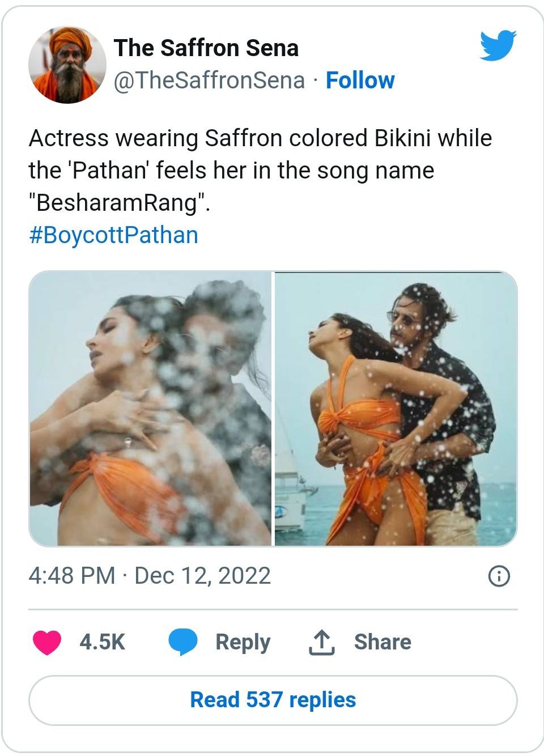Click the 4:48 PM time
The width and height of the screenshot is (544, 756).
[x=72, y=576]
